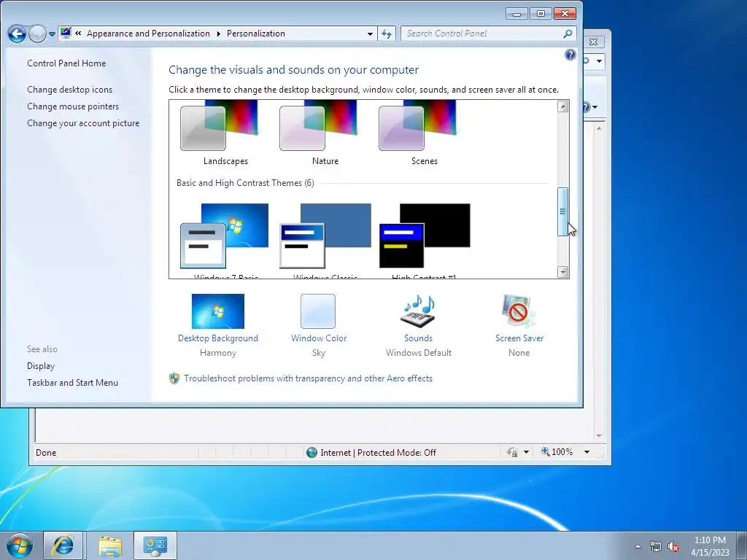Image resolution: width=747 pixels, height=560 pixels.
Task: Open Change your account picture
Action: tap(83, 122)
